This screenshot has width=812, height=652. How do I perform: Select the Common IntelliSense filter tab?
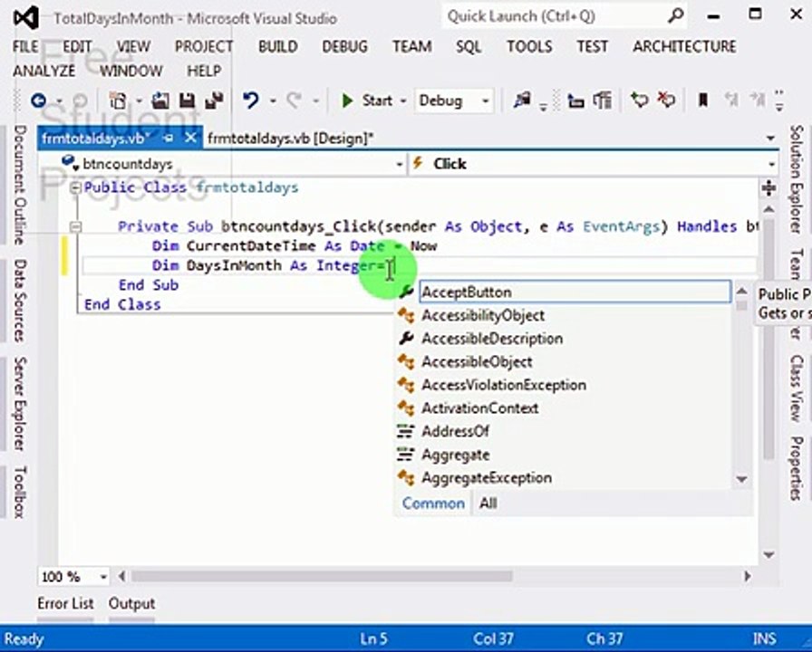[433, 503]
